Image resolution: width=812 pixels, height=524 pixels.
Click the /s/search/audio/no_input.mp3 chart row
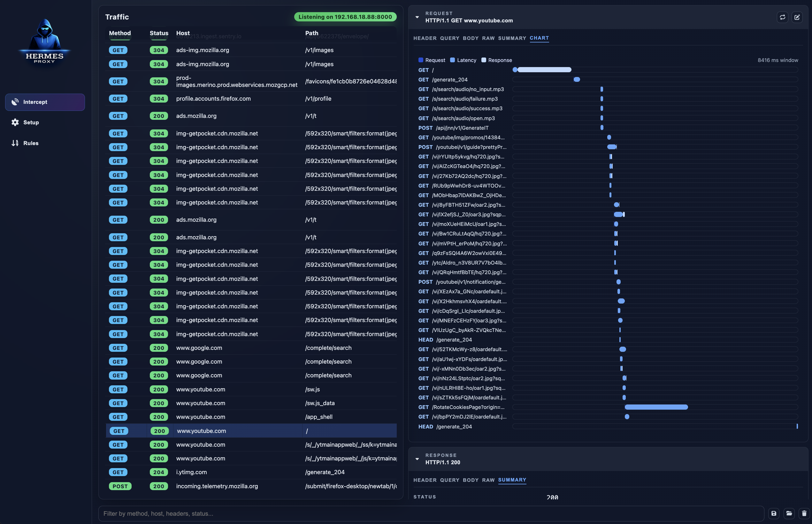click(608, 89)
